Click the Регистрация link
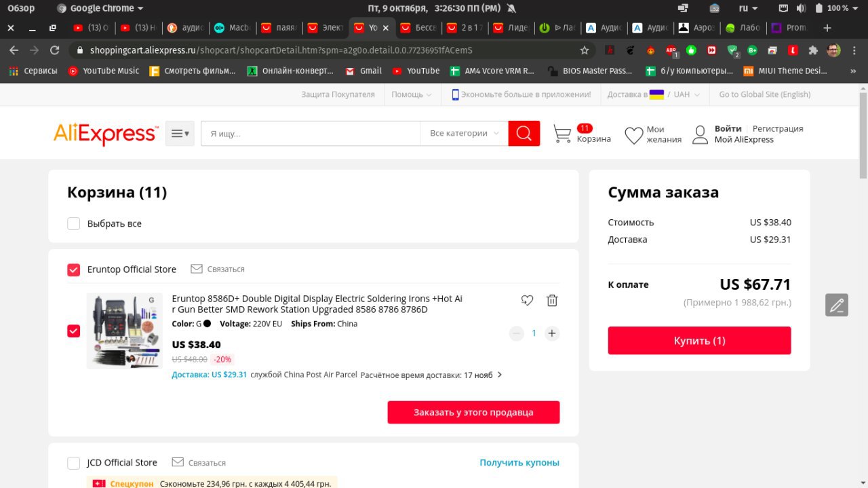868x488 pixels. click(x=778, y=128)
